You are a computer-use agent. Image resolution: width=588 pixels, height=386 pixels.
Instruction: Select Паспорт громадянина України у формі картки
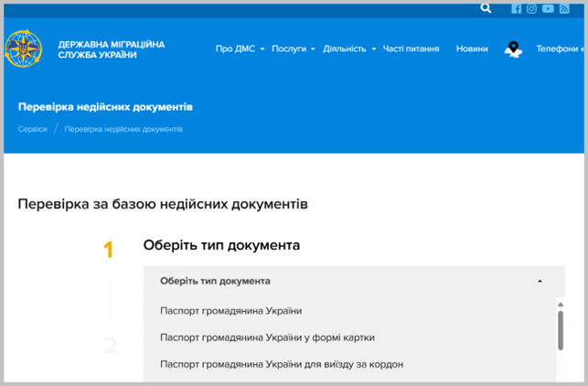(267, 338)
